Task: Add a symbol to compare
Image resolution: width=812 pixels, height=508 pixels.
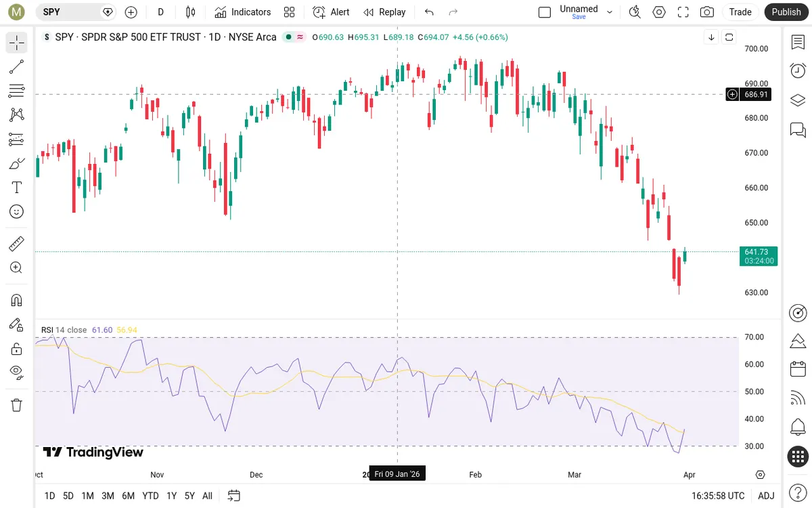Action: [x=131, y=12]
